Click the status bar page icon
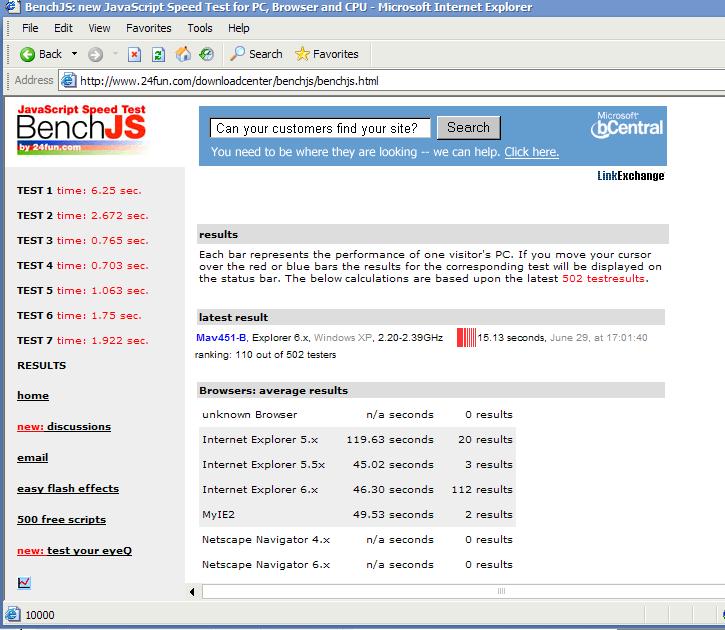 click(x=12, y=614)
